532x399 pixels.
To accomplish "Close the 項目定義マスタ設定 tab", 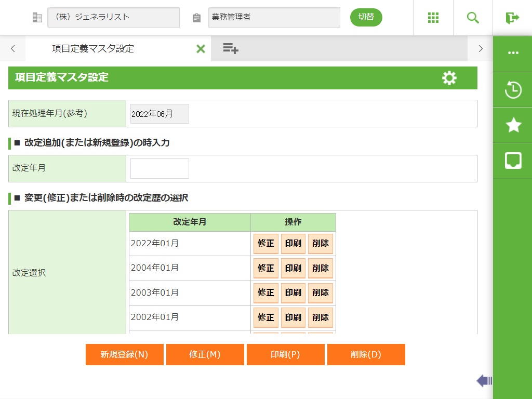I will click(x=201, y=49).
